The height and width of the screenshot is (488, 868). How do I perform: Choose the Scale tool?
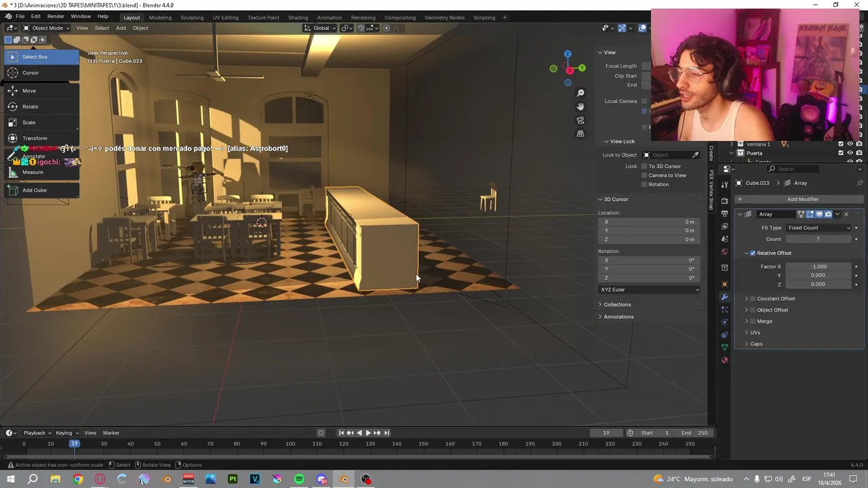pos(41,123)
